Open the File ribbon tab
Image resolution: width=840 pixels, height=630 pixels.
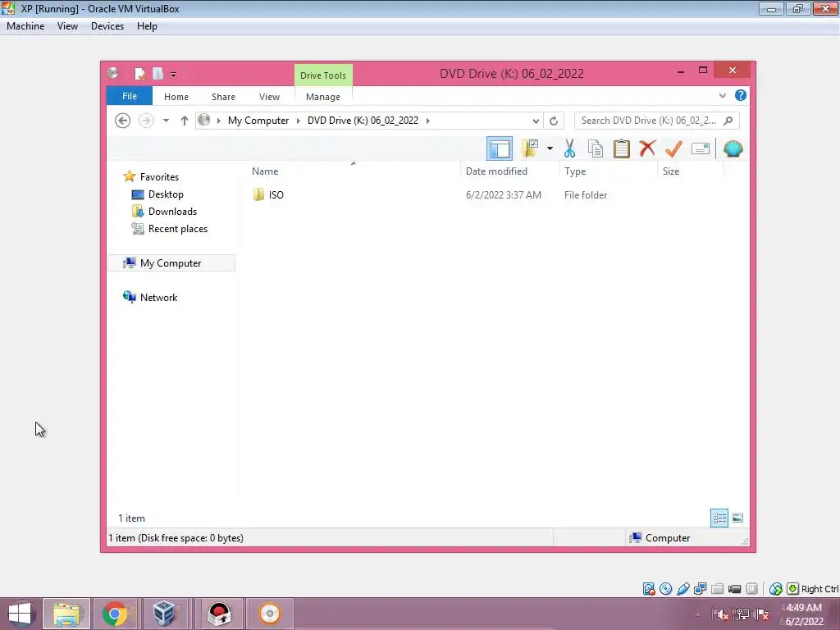click(x=130, y=96)
